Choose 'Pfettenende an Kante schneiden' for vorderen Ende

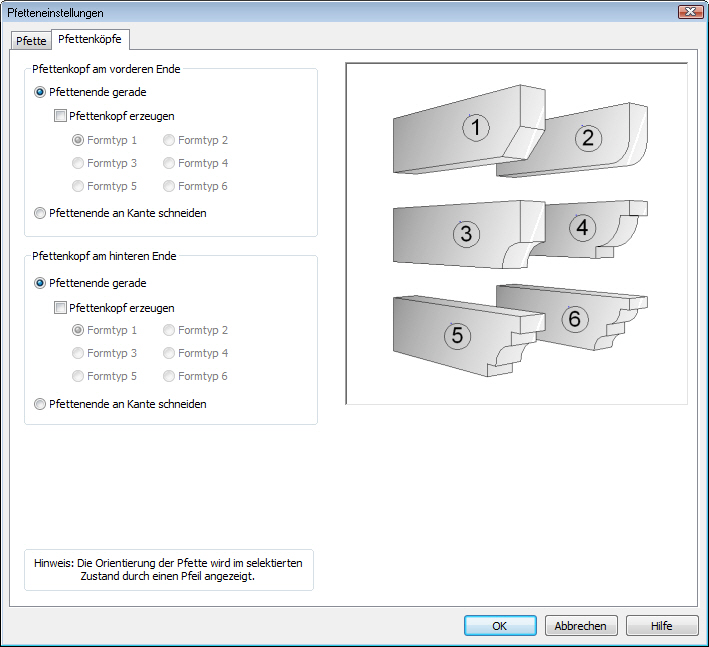[120, 213]
